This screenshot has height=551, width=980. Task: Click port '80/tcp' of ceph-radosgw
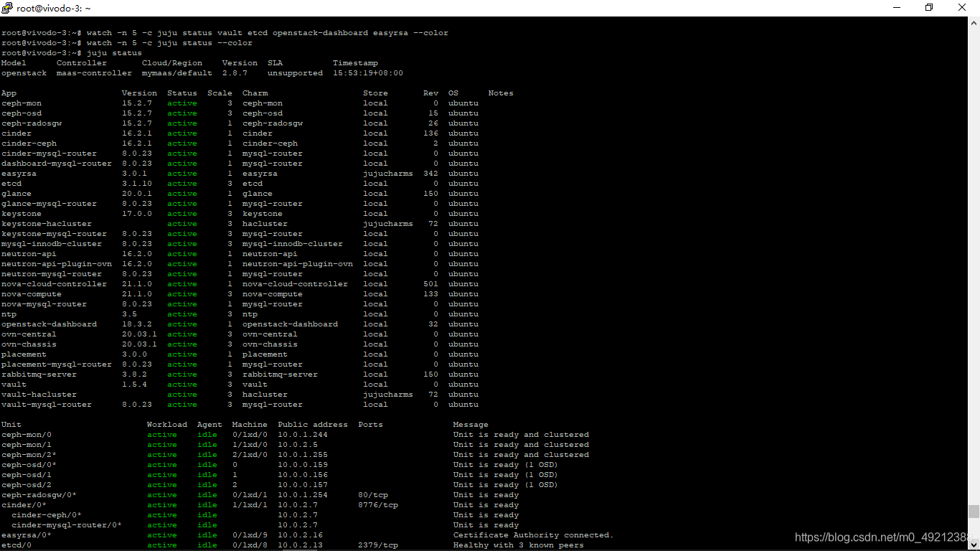pyautogui.click(x=373, y=495)
